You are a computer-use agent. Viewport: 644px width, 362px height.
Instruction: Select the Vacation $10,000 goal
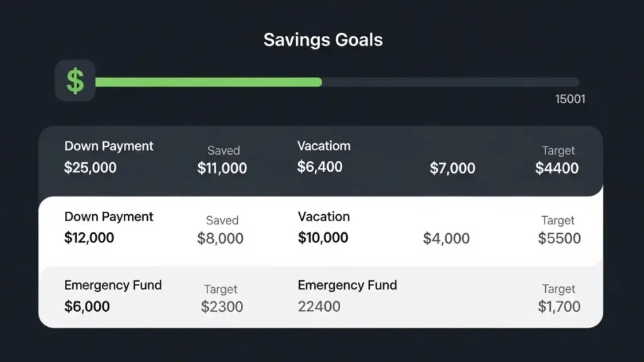click(323, 227)
